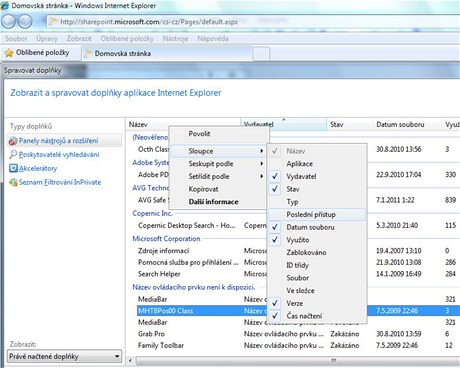The height and width of the screenshot is (368, 460).
Task: Click the Copernic Inc. group header
Action: pyautogui.click(x=152, y=213)
